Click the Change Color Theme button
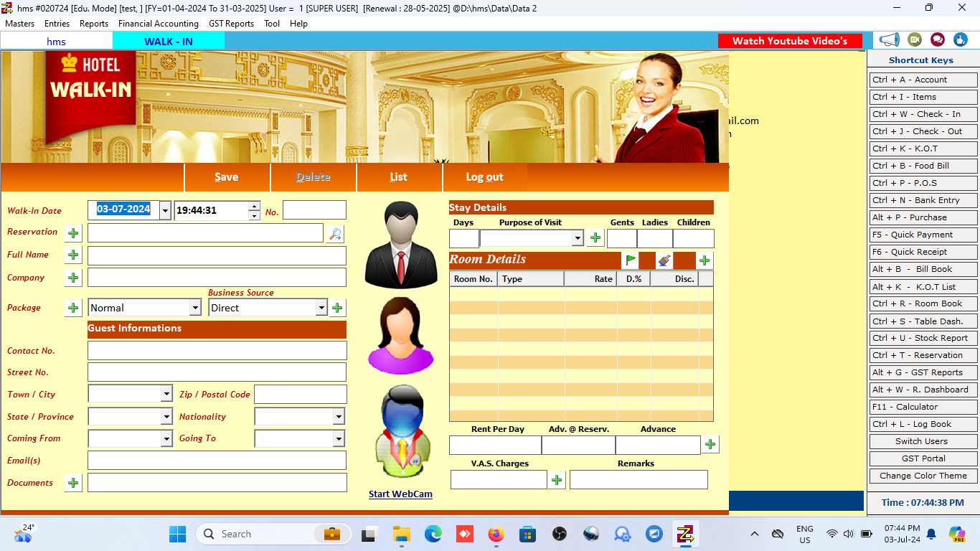The image size is (980, 551). 923,476
